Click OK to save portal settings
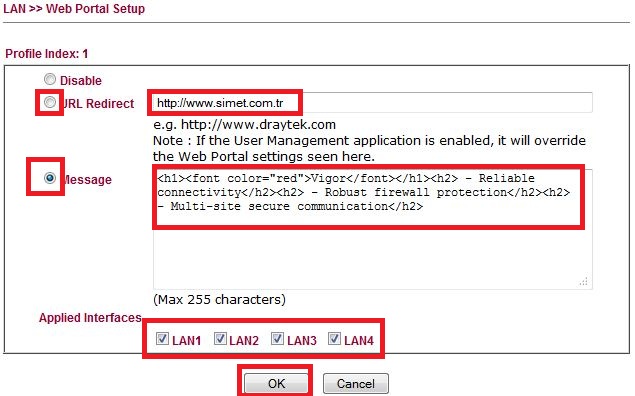Screen dimensions: 635x396 [x=276, y=383]
